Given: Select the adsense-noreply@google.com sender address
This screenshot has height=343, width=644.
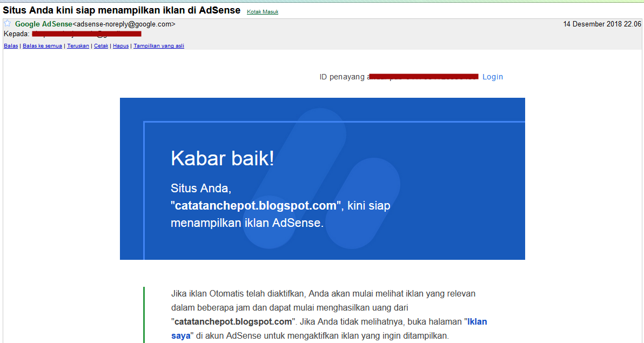Looking at the screenshot, I should [124, 24].
